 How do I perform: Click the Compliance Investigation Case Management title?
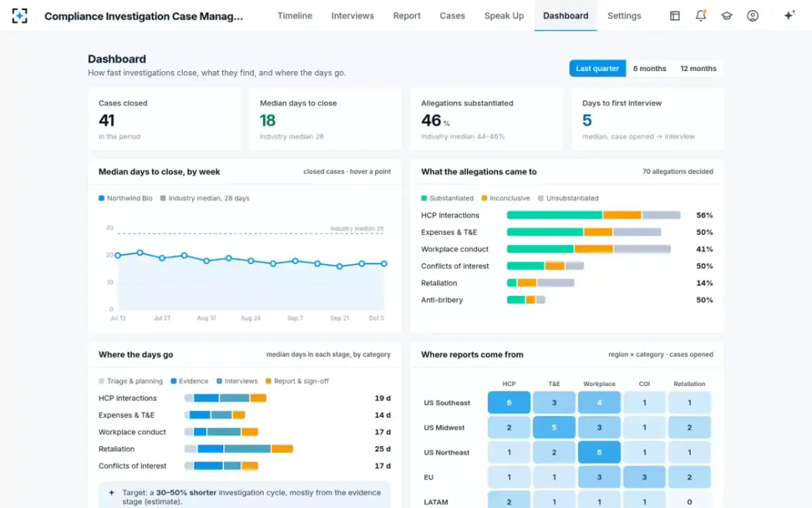pos(143,16)
